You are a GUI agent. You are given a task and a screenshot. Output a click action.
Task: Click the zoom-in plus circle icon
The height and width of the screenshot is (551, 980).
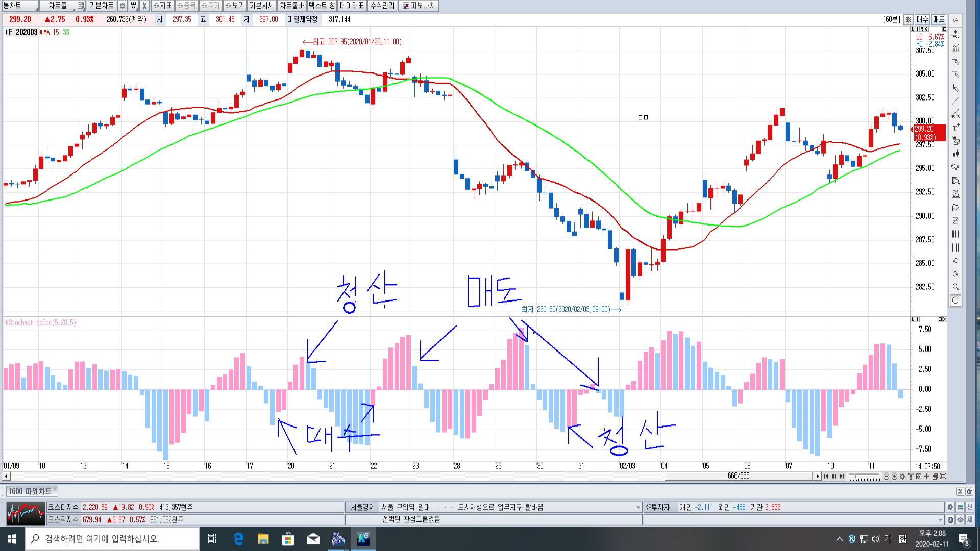click(x=894, y=476)
